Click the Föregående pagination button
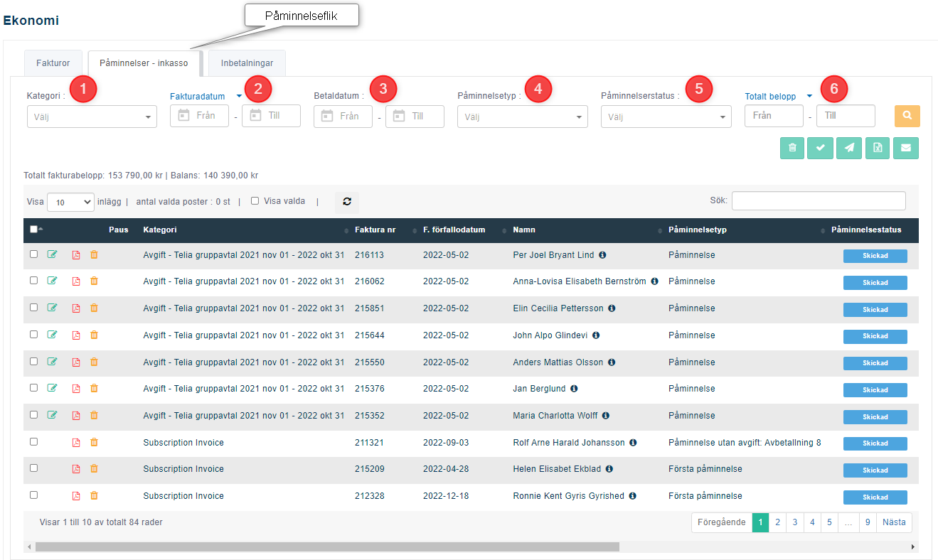 click(x=722, y=522)
